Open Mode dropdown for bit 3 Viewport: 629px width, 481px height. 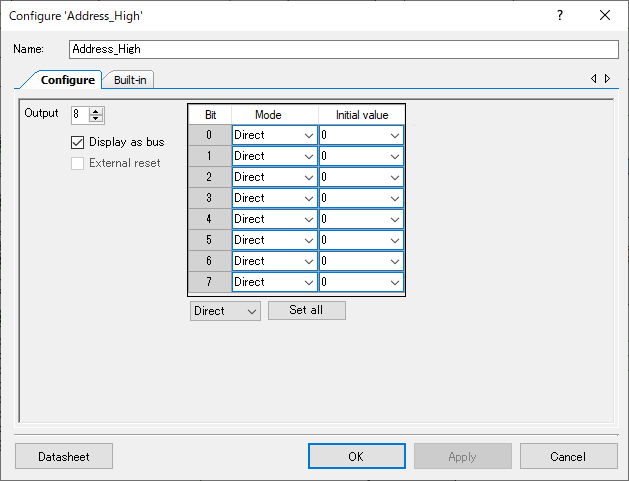tap(275, 198)
